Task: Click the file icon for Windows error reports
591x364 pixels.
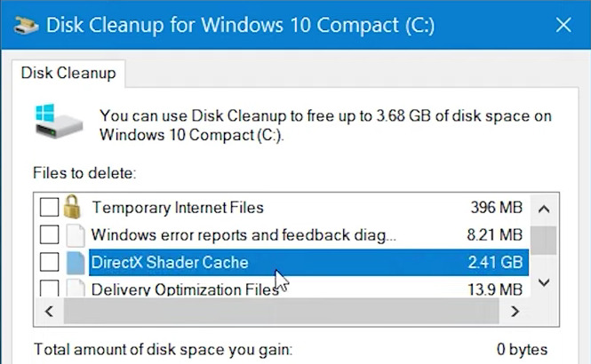Action: pyautogui.click(x=75, y=235)
